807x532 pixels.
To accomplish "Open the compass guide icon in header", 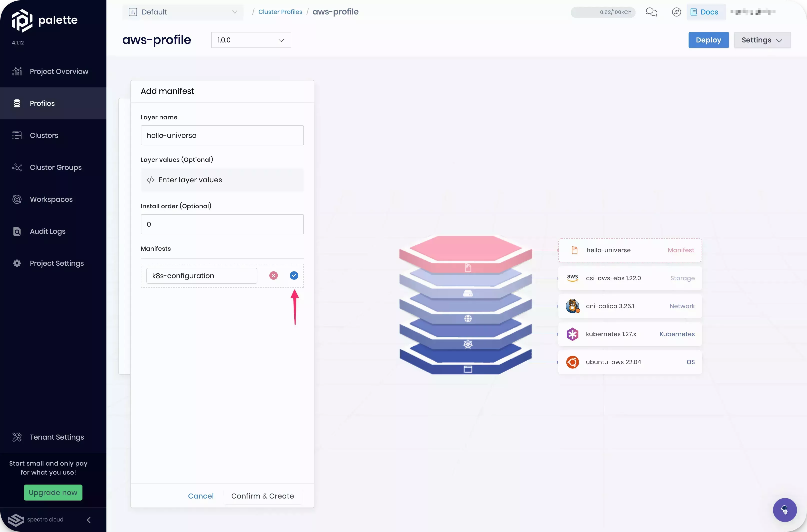I will tap(676, 12).
